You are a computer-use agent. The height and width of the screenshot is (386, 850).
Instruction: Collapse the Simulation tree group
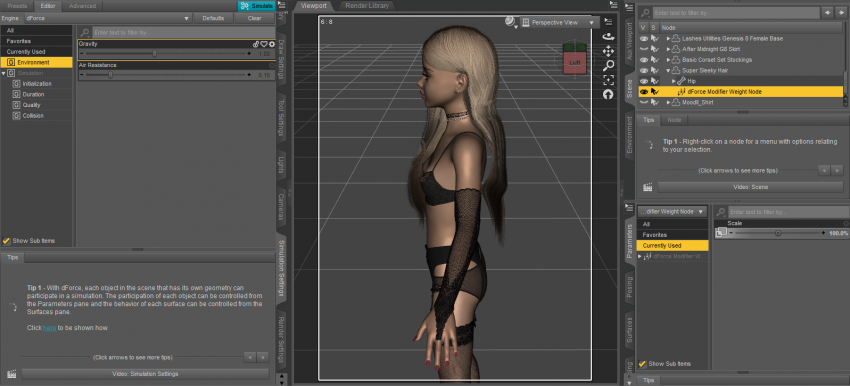pyautogui.click(x=4, y=73)
